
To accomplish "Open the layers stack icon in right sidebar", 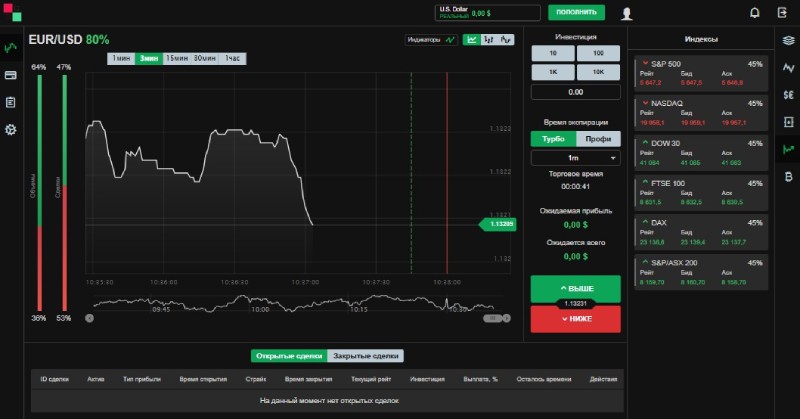I will [x=788, y=40].
